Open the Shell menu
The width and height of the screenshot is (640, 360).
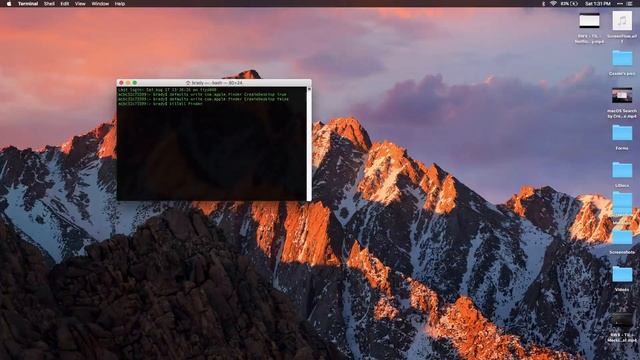(x=49, y=4)
